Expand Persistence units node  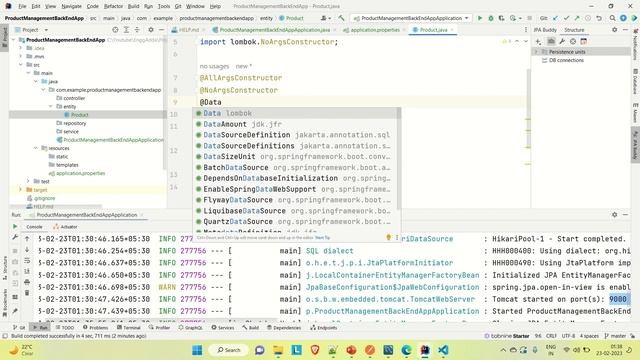537,52
